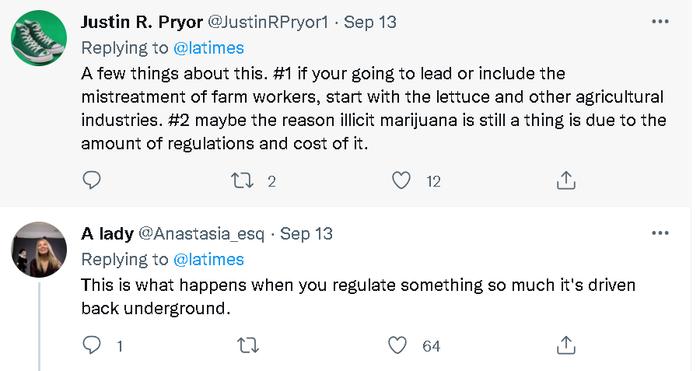Open @latimes link in A lady's reply
700x371 pixels.
coord(208,259)
